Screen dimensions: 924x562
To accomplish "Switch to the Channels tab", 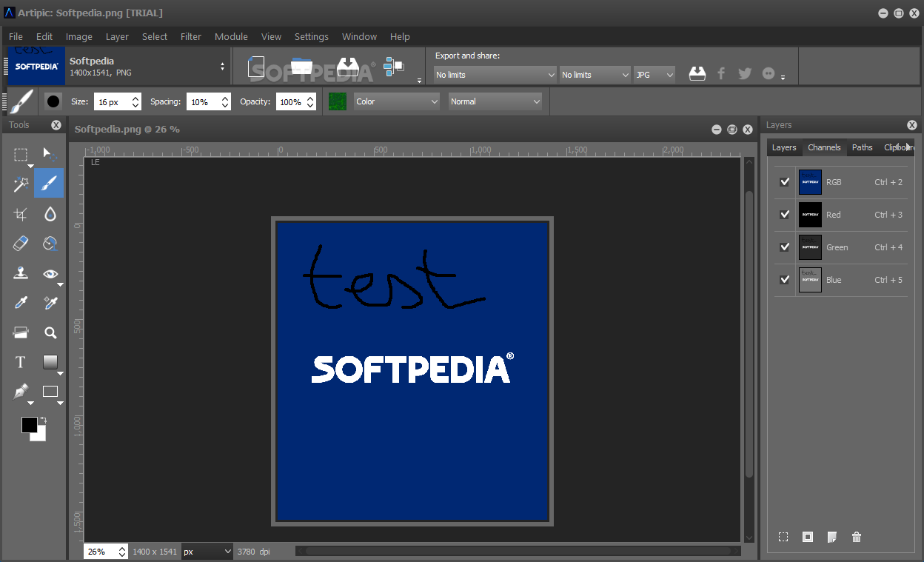I will tap(824, 147).
